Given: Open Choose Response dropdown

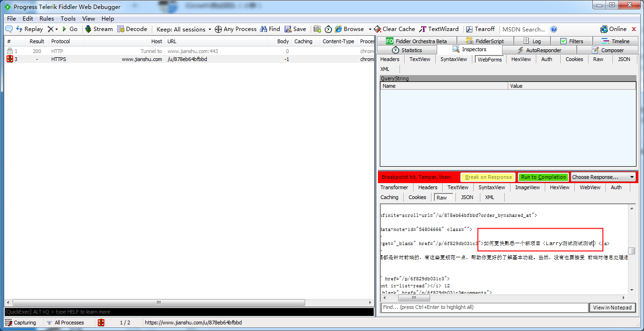Looking at the screenshot, I should pyautogui.click(x=603, y=177).
